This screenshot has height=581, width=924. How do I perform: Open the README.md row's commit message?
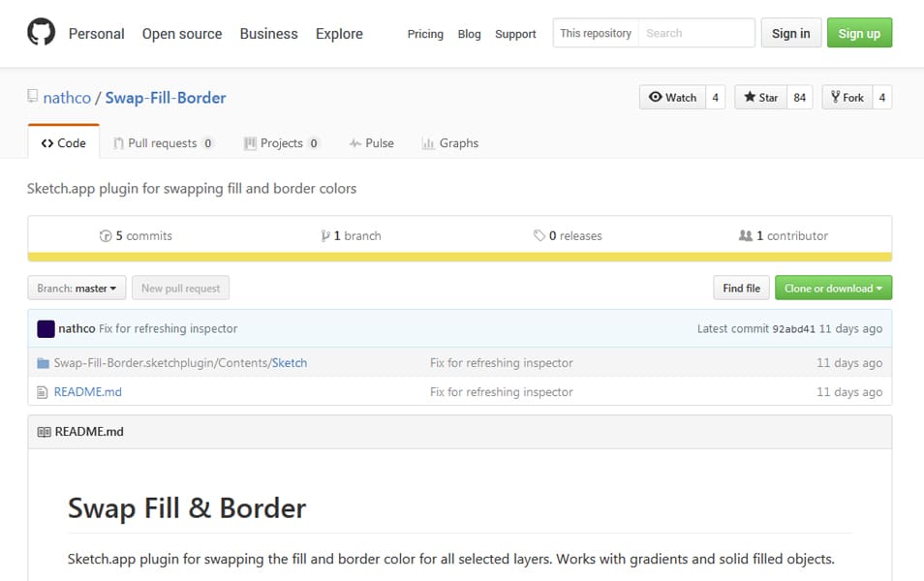tap(502, 392)
